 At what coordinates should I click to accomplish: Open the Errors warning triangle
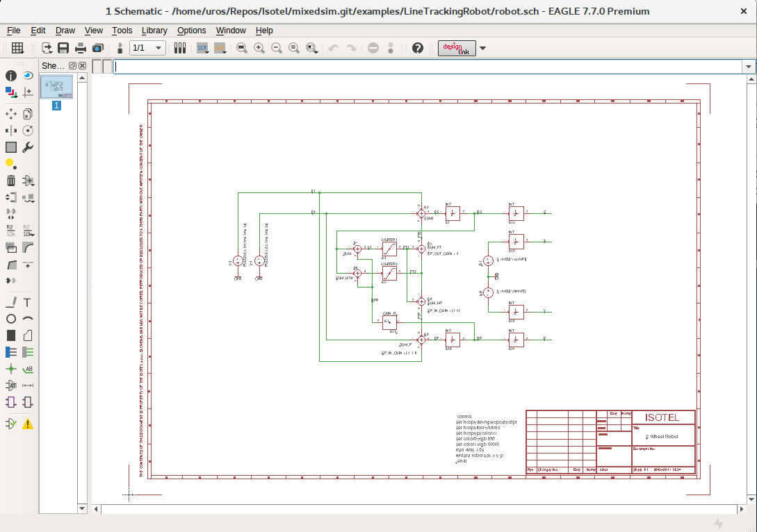(x=28, y=424)
